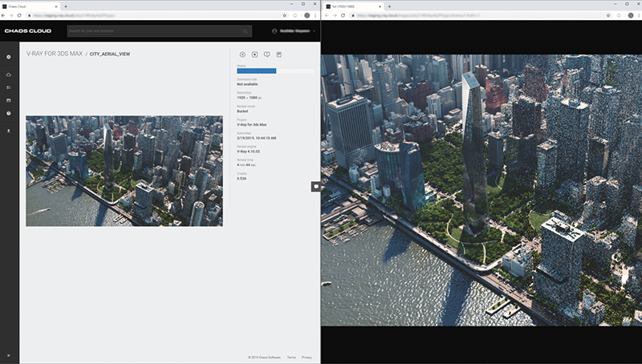Click the report issue speech bubble icon

coord(266,55)
